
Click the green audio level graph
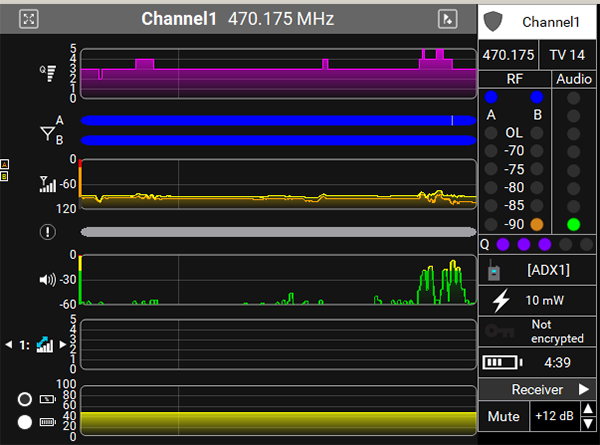click(279, 280)
